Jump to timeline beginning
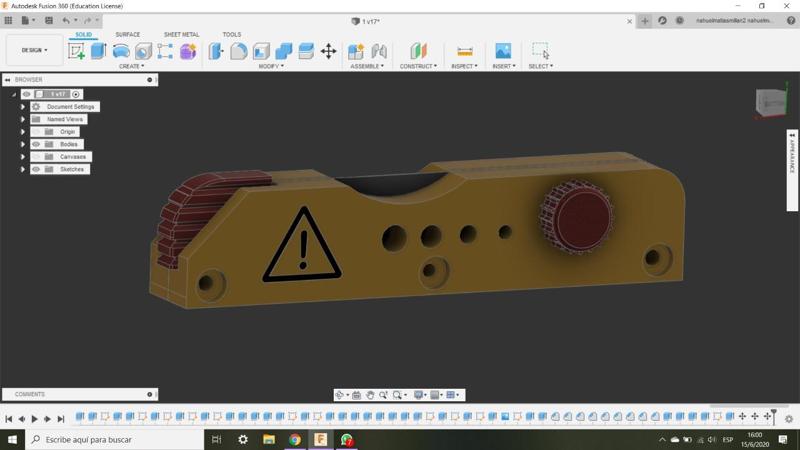 9,419
